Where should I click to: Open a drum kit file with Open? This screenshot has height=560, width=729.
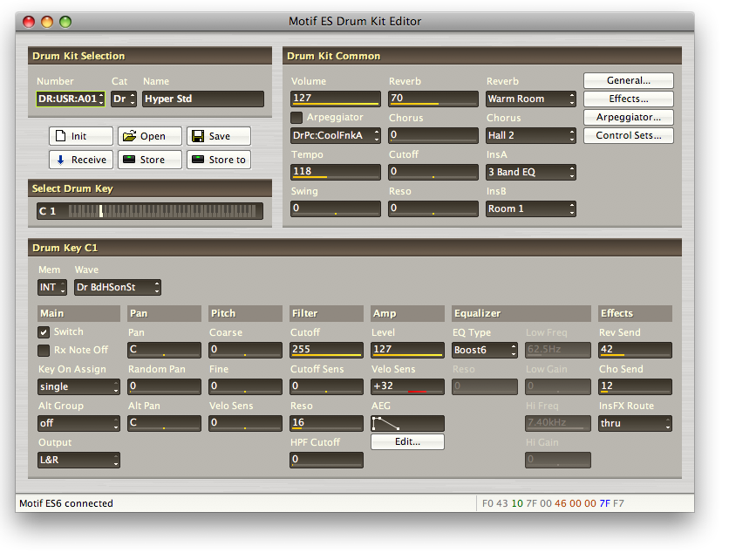click(x=150, y=136)
